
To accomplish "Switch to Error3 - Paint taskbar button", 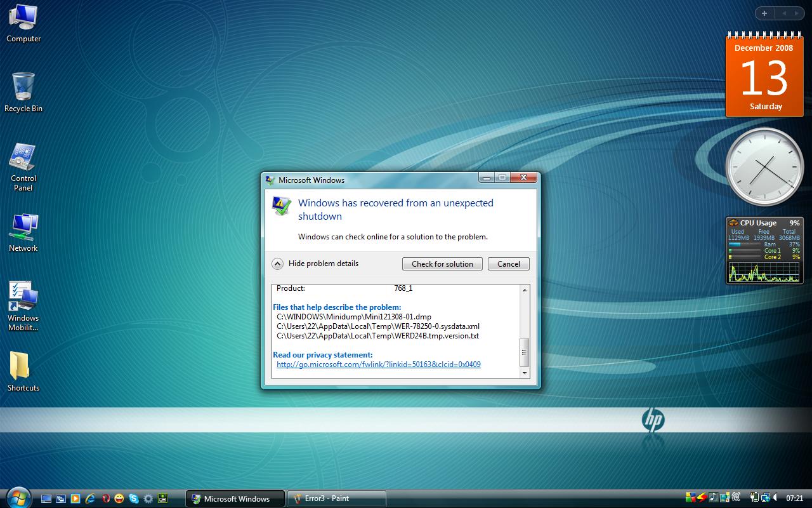I will (337, 498).
